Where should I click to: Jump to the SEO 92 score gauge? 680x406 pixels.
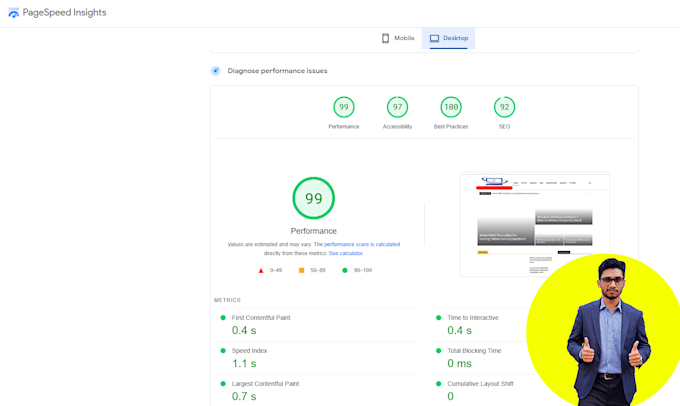point(504,107)
